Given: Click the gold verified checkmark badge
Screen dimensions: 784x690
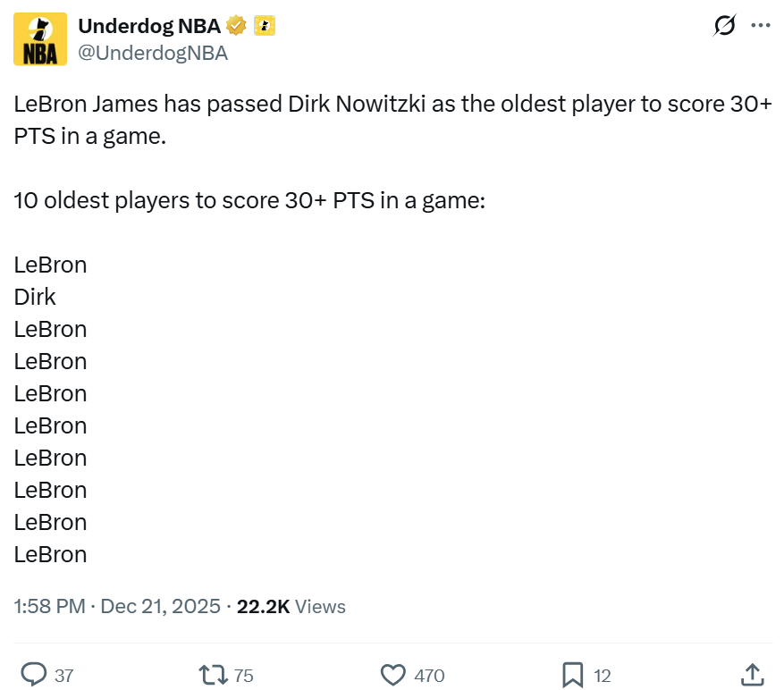Looking at the screenshot, I should click(x=237, y=25).
